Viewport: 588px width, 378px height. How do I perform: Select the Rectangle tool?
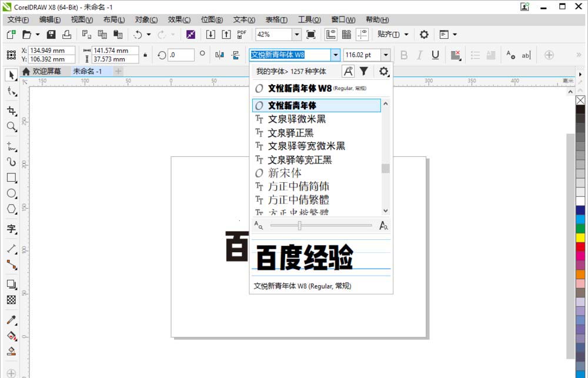pos(11,176)
